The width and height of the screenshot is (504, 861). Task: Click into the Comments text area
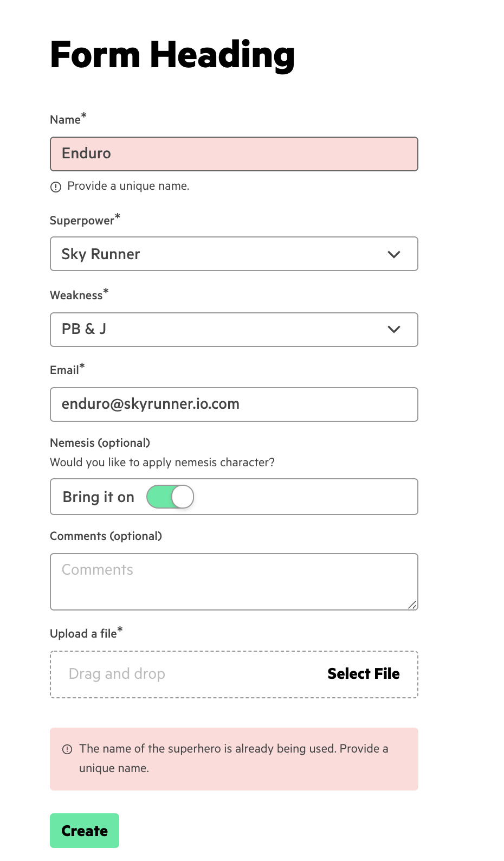pyautogui.click(x=234, y=582)
